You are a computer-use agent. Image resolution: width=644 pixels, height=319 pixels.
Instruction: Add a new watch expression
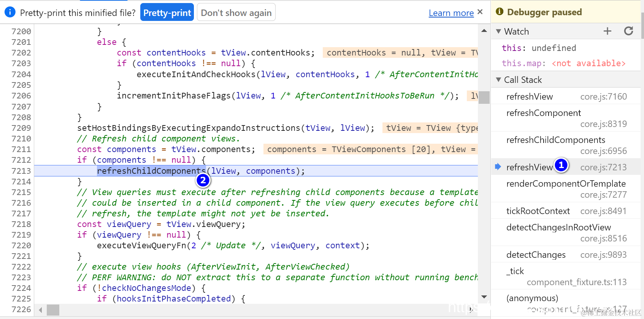click(608, 31)
